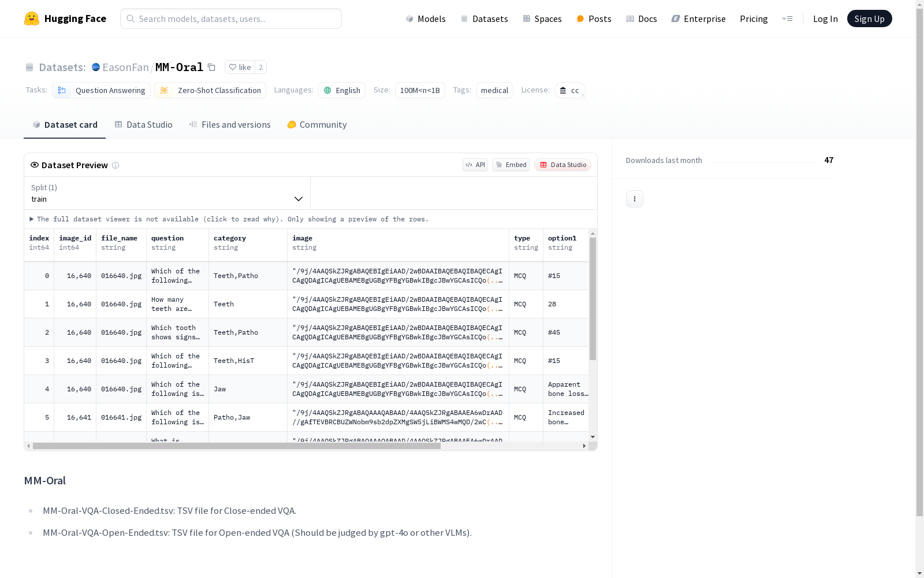924x578 pixels.
Task: Expand the viewer not available notice
Action: 229,219
